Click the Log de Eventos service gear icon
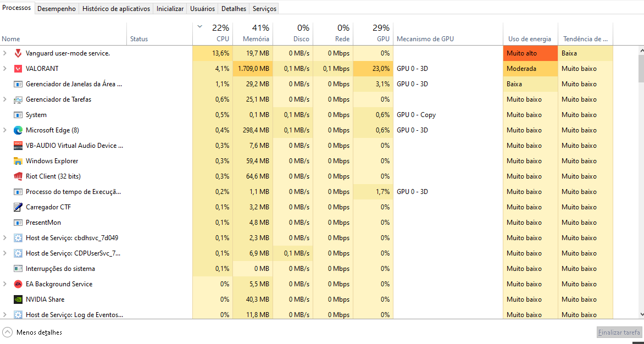Image resolution: width=644 pixels, height=344 pixels. (x=18, y=315)
